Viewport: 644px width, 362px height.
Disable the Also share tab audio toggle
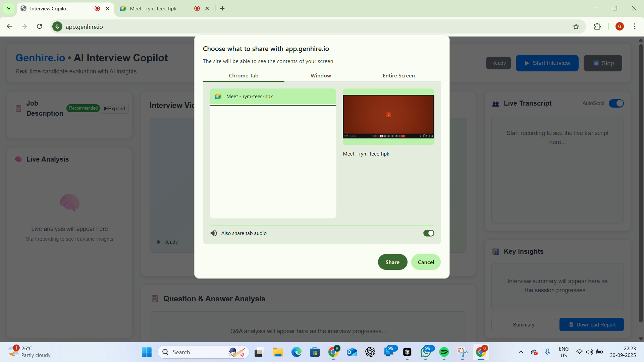[429, 233]
